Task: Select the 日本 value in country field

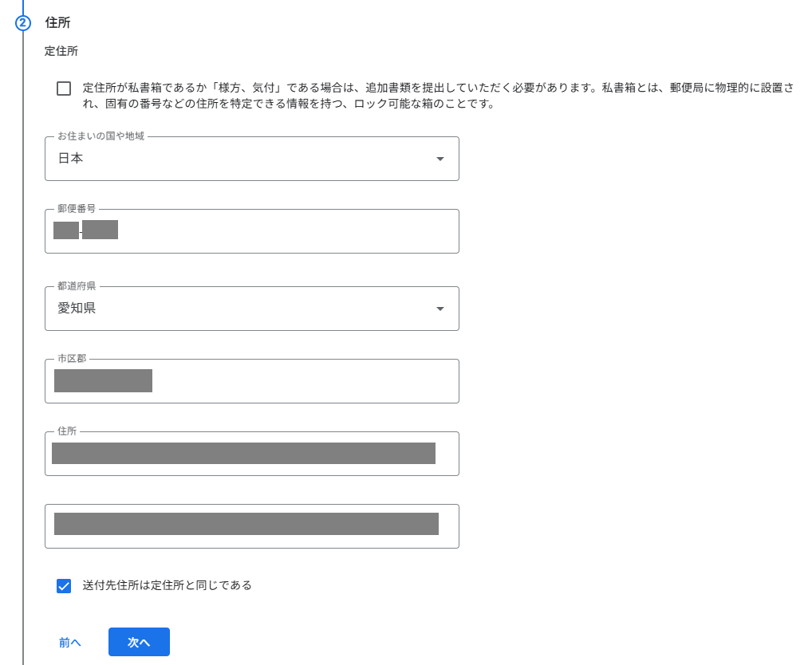Action: click(71, 159)
